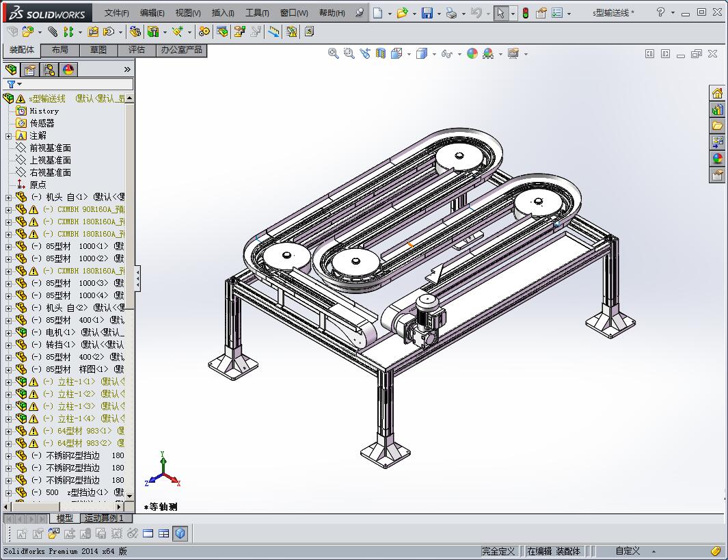Click the Interference Detection warning icon
Viewport: 728px width, 560px height.
pyautogui.click(x=292, y=31)
